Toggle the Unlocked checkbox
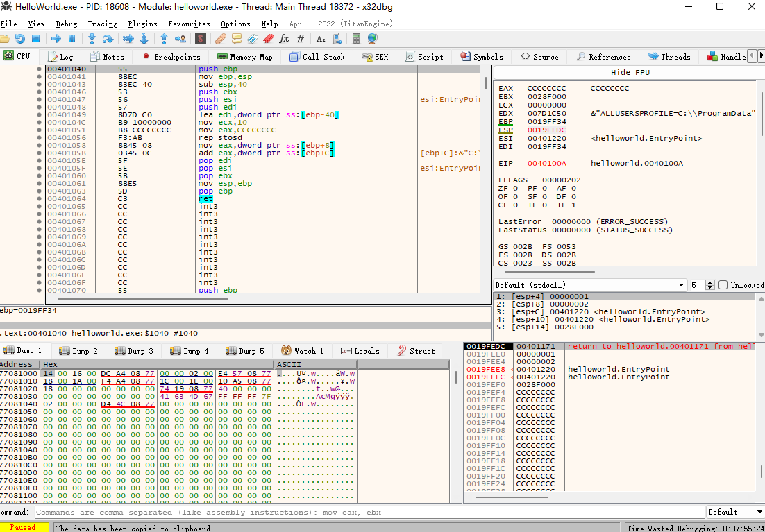This screenshot has height=532, width=765. click(723, 285)
